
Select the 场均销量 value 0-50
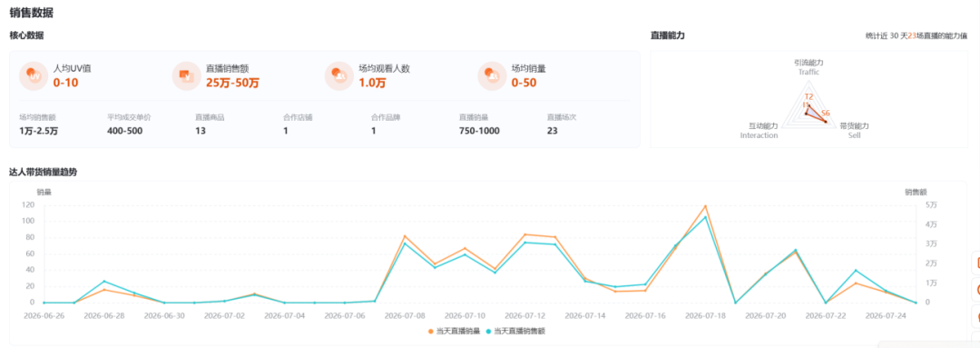click(x=524, y=83)
